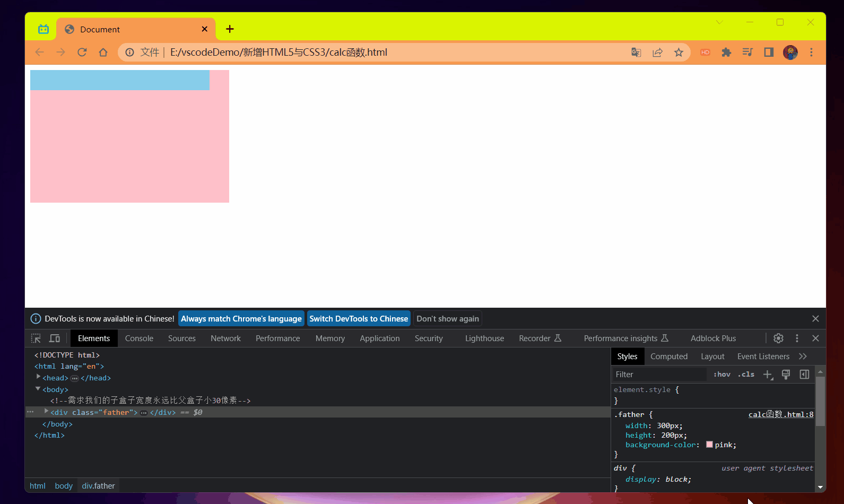Toggle the browser side panel
This screenshot has height=504, width=844.
pos(769,52)
